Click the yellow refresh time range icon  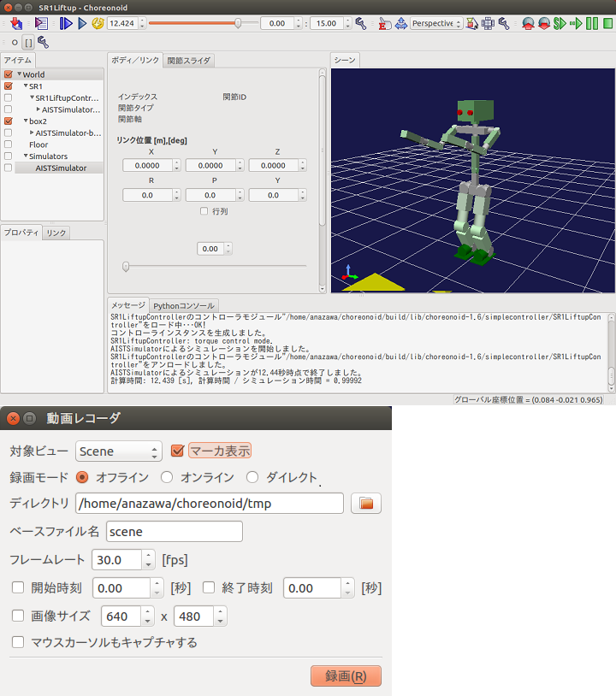pyautogui.click(x=98, y=24)
